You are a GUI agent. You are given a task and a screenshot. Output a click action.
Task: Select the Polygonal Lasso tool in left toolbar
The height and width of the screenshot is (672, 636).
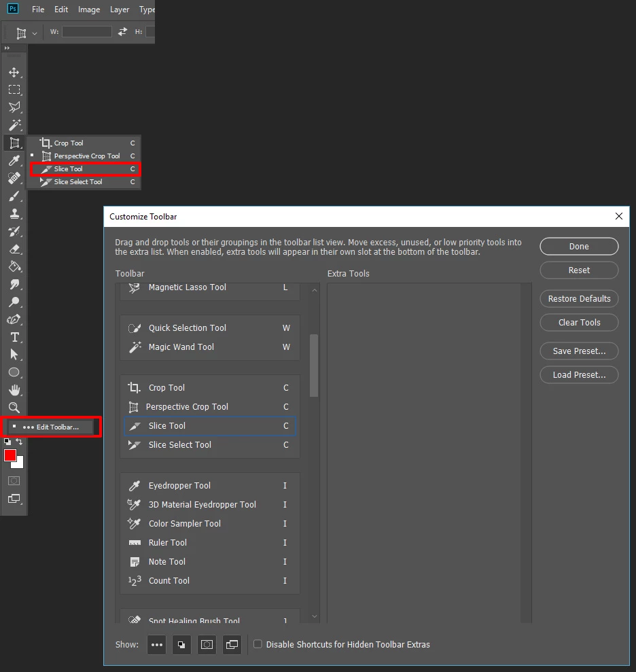pyautogui.click(x=14, y=107)
